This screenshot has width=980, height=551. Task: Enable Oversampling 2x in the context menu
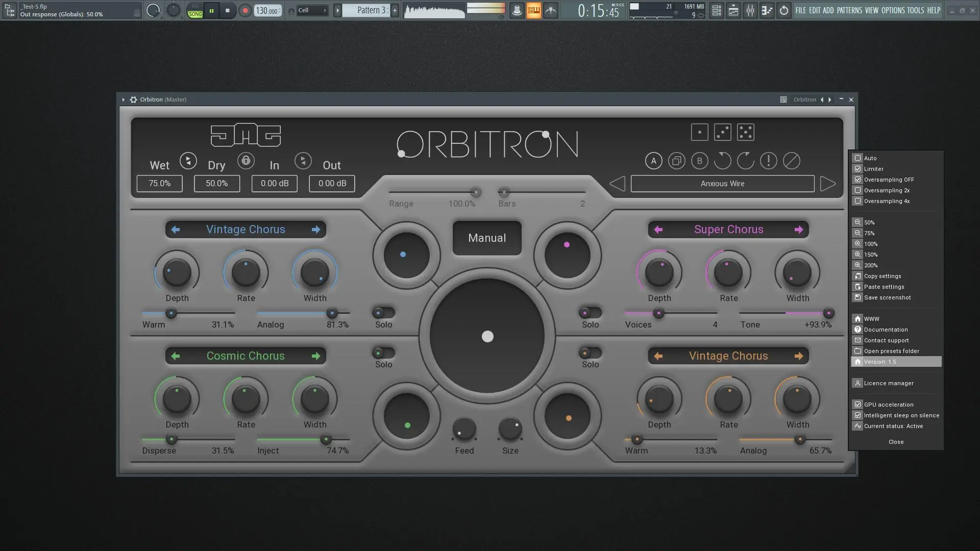[886, 190]
